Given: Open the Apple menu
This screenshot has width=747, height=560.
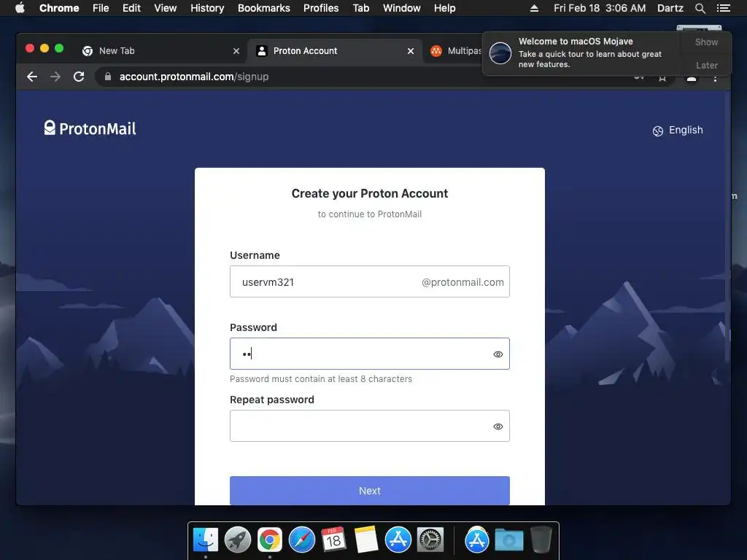Looking at the screenshot, I should 20,8.
